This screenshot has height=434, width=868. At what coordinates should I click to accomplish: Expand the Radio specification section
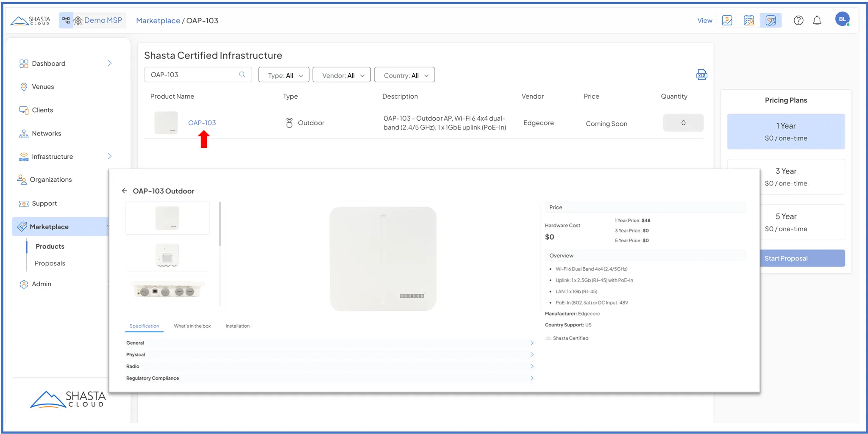click(330, 366)
